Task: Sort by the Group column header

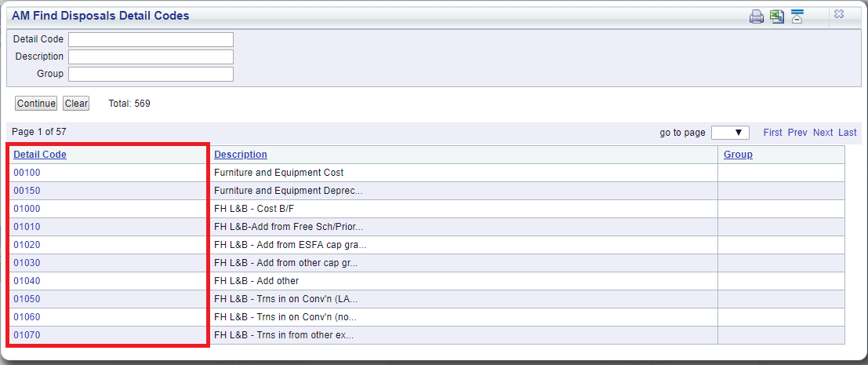Action: coord(738,155)
